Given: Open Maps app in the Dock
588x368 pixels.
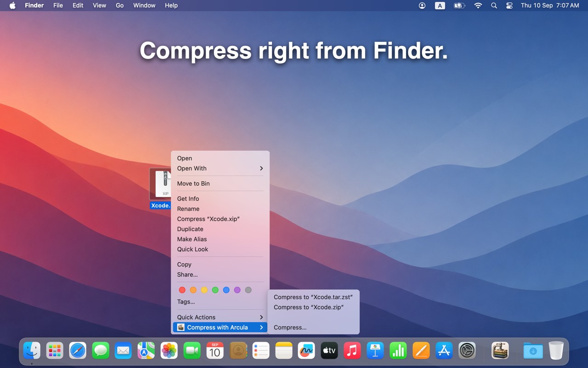Looking at the screenshot, I should click(x=146, y=351).
